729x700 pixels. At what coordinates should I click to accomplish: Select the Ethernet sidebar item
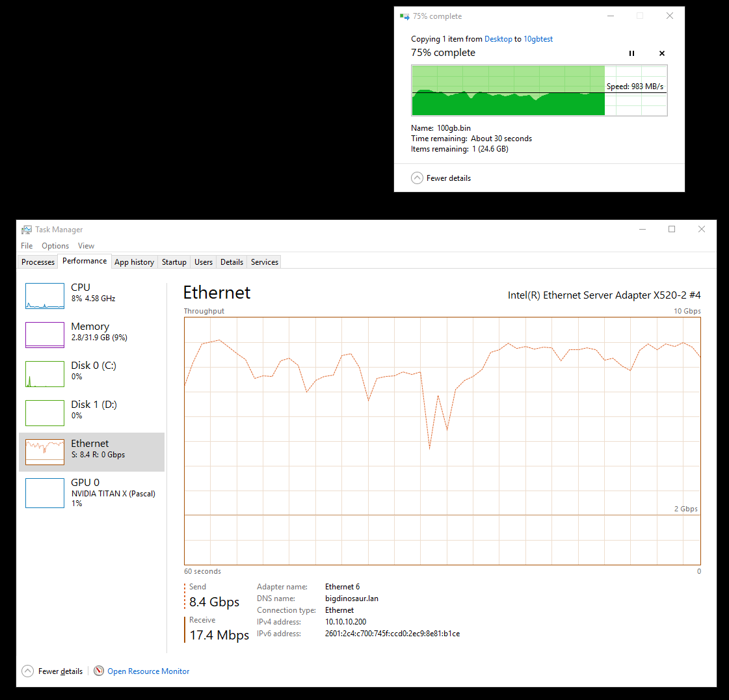click(92, 449)
